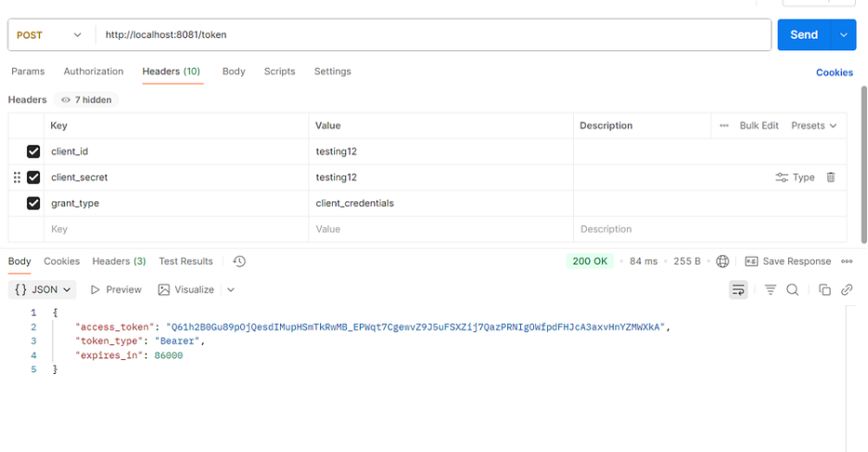
Task: Open search in response body
Action: 793,290
